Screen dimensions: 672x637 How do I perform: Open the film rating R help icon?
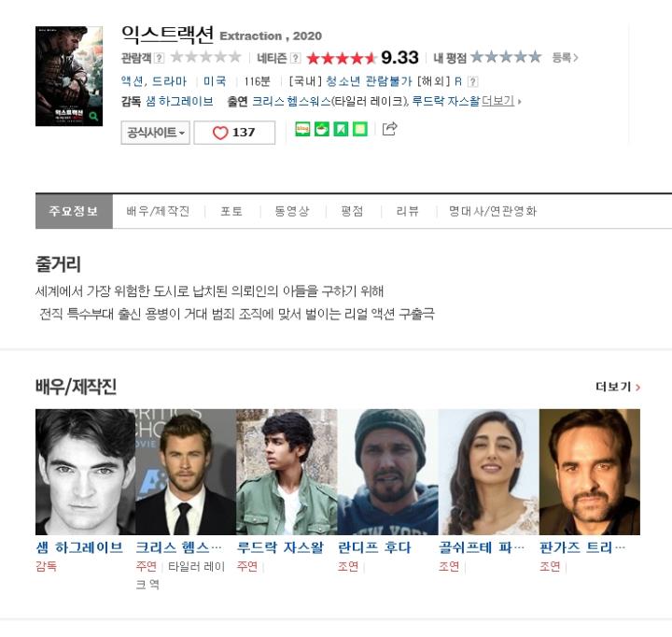(472, 81)
